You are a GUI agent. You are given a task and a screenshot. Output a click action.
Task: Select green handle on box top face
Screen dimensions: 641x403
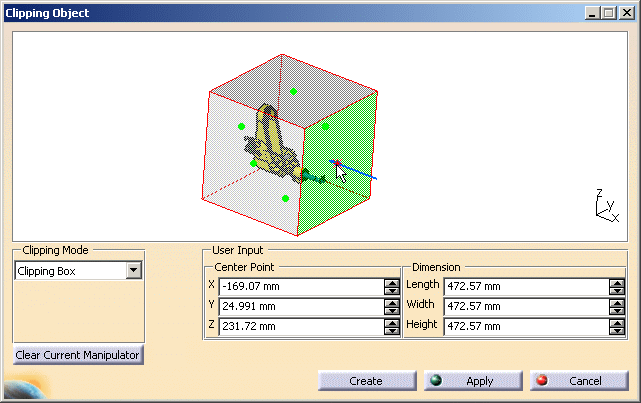click(x=293, y=91)
